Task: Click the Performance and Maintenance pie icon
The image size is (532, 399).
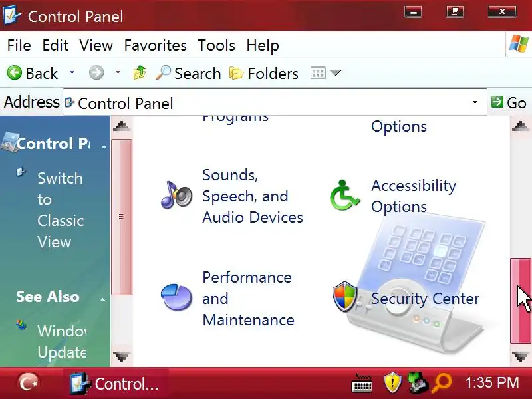Action: coord(176,297)
